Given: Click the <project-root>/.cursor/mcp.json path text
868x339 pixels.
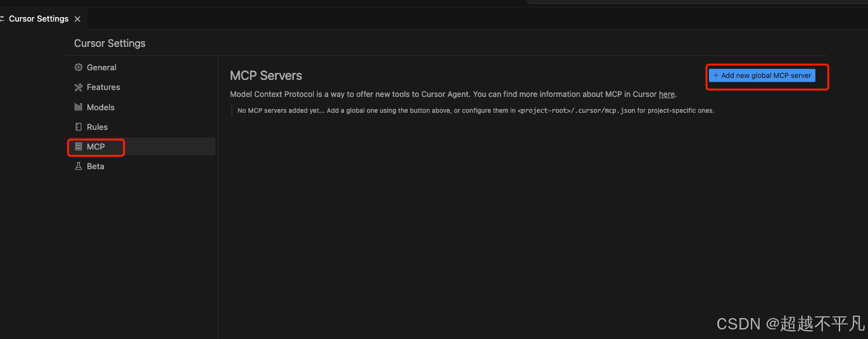Looking at the screenshot, I should point(577,110).
